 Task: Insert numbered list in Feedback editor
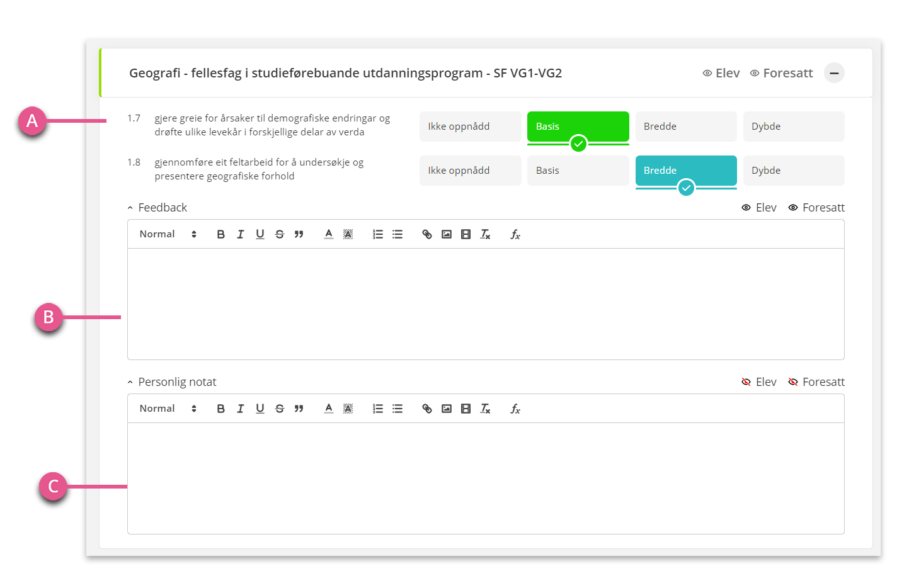tap(378, 234)
